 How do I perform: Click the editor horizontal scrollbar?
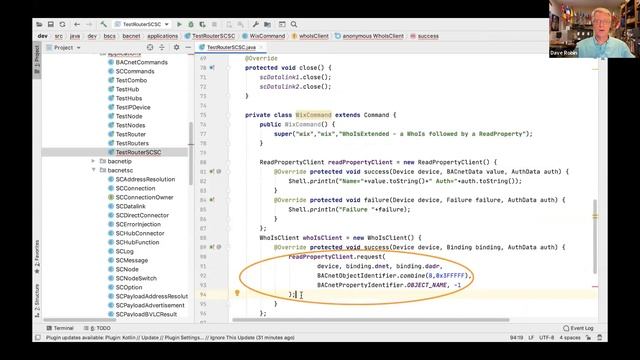[371, 320]
